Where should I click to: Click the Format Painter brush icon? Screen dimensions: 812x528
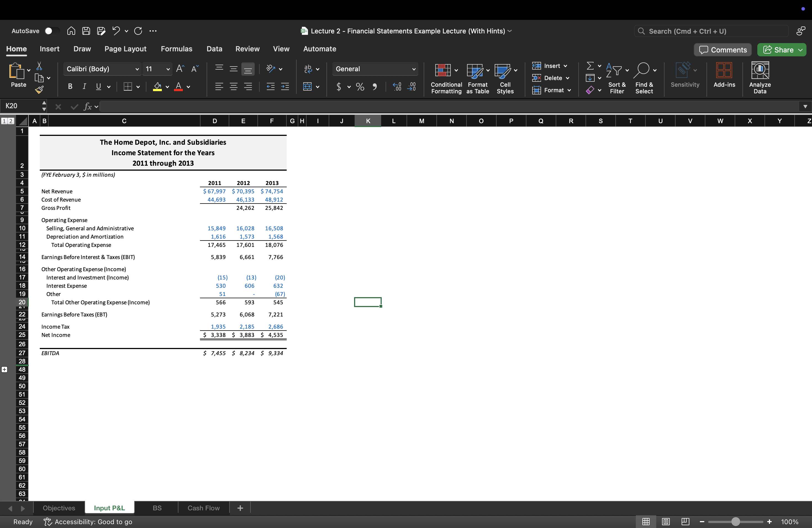[39, 90]
